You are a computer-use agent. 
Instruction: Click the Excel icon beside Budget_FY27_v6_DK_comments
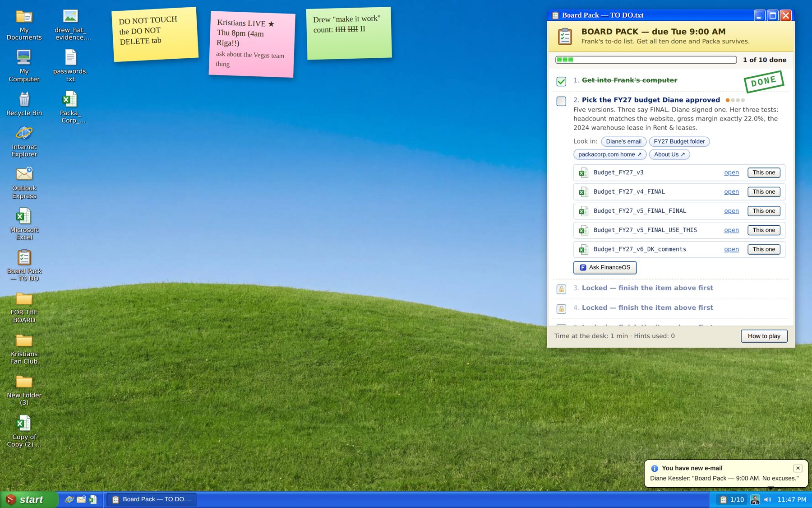point(584,250)
